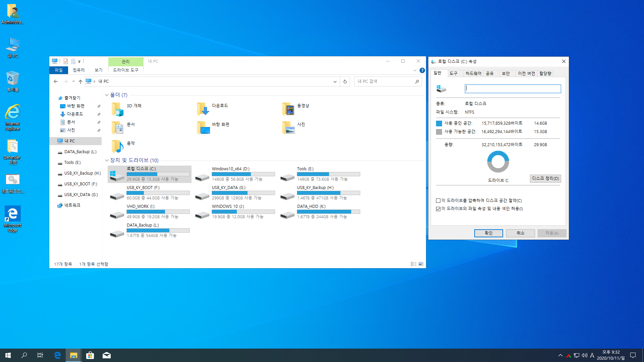The height and width of the screenshot is (362, 644).
Task: Open the 보기 ribbon tab
Action: [x=98, y=70]
